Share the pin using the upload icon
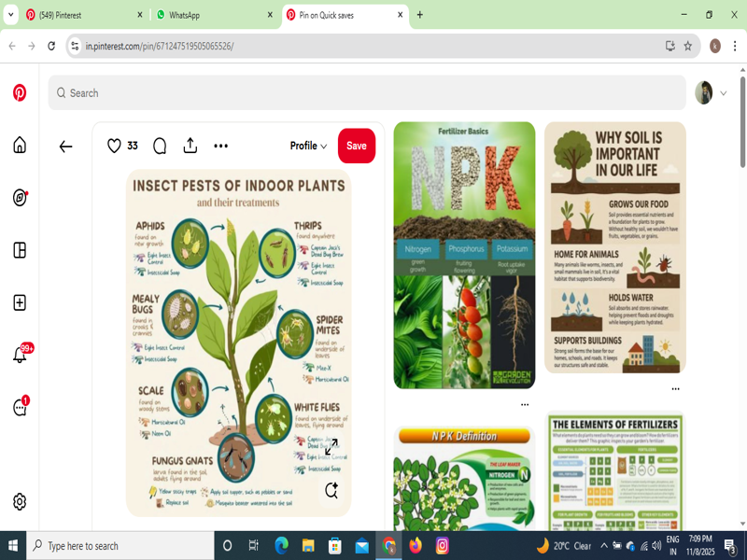Image resolution: width=747 pixels, height=560 pixels. tap(190, 146)
